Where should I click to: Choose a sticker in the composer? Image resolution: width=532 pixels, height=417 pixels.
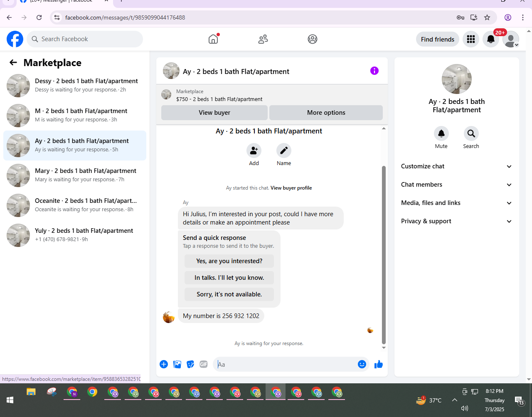[x=190, y=364]
